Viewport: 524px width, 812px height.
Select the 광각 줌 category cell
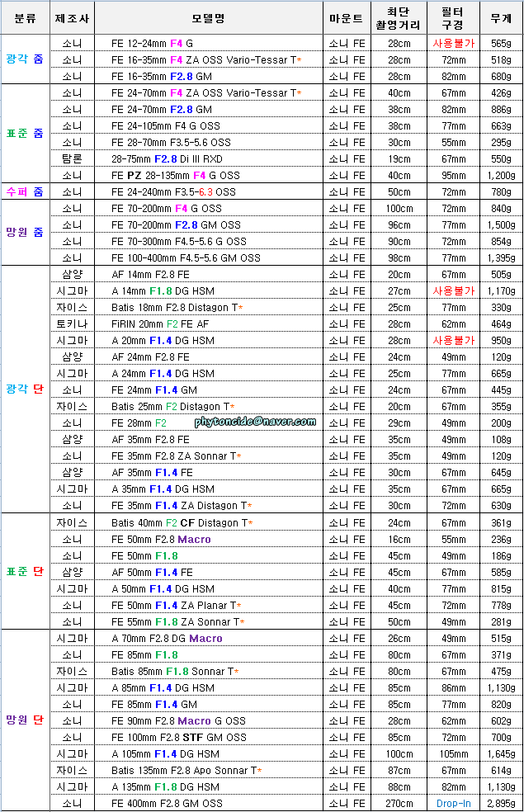point(25,59)
